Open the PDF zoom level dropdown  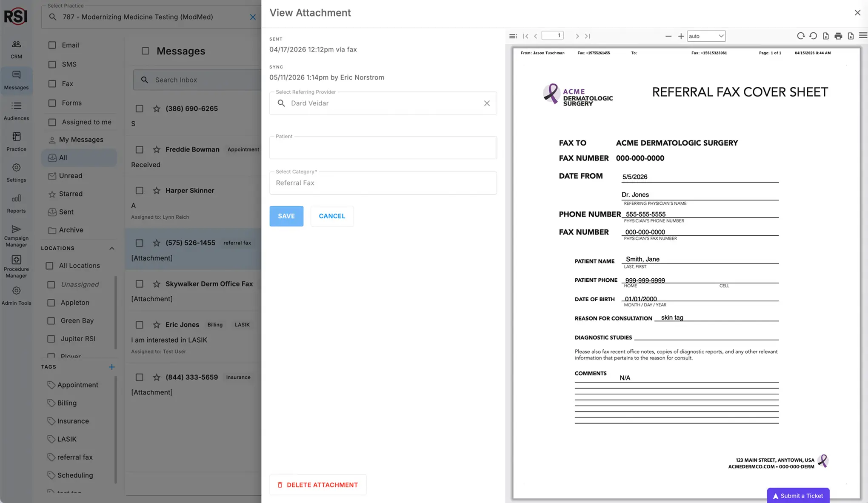pyautogui.click(x=706, y=36)
